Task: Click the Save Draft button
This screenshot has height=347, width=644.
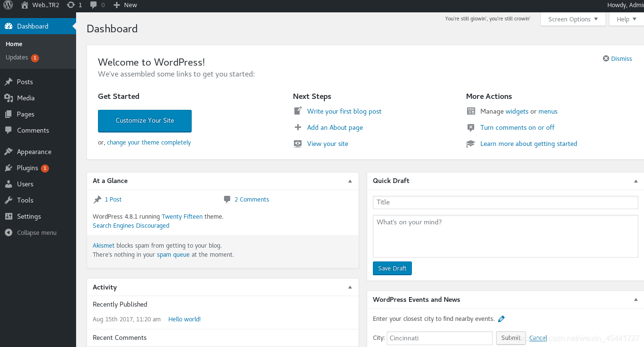Action: [392, 268]
